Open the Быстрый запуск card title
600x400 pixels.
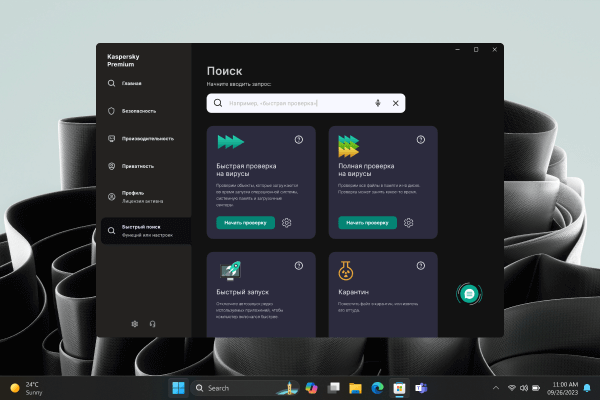(x=243, y=292)
